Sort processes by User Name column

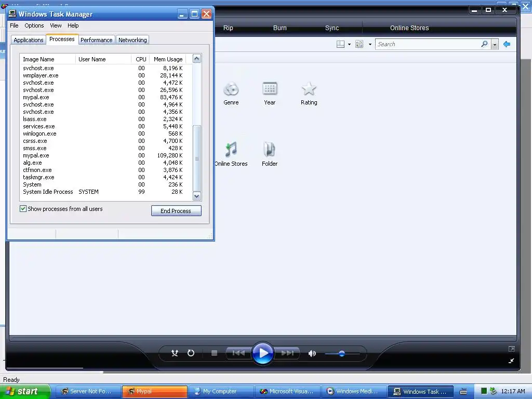point(103,59)
